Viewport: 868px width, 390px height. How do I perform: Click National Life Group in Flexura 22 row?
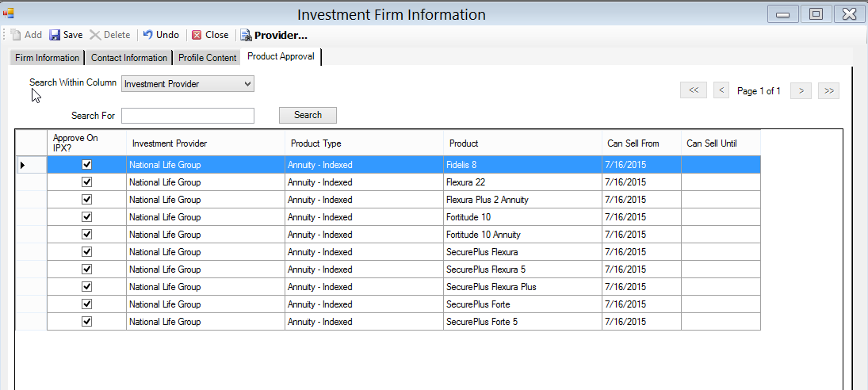tap(205, 182)
